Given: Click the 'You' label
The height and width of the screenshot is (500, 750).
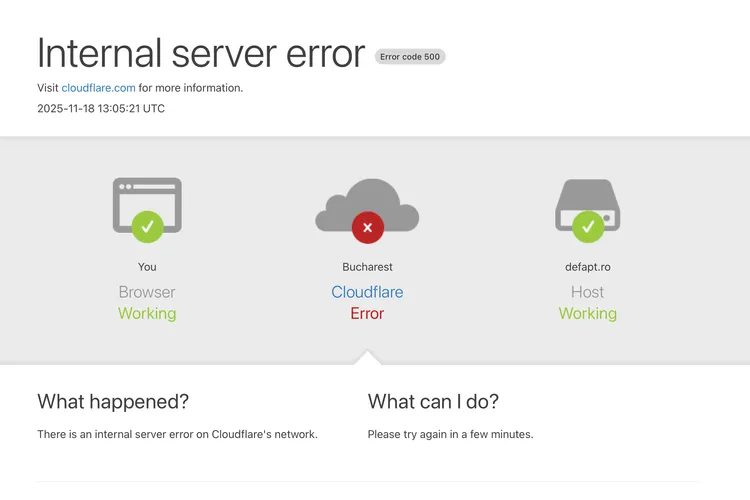Looking at the screenshot, I should click(x=147, y=267).
